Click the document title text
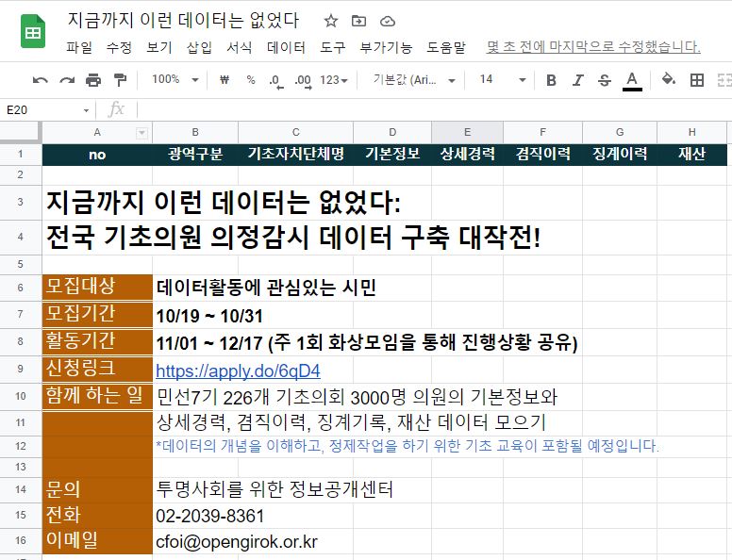 [x=183, y=20]
